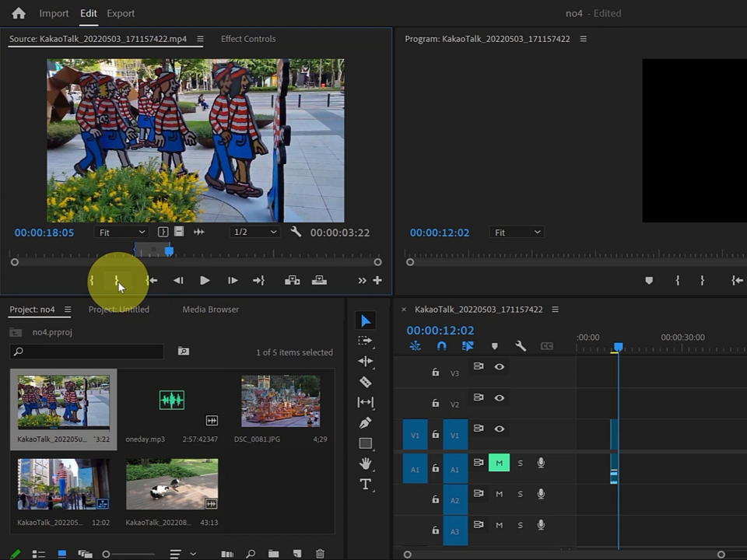Open Project no4 panel menu
This screenshot has width=747, height=560.
tap(68, 310)
